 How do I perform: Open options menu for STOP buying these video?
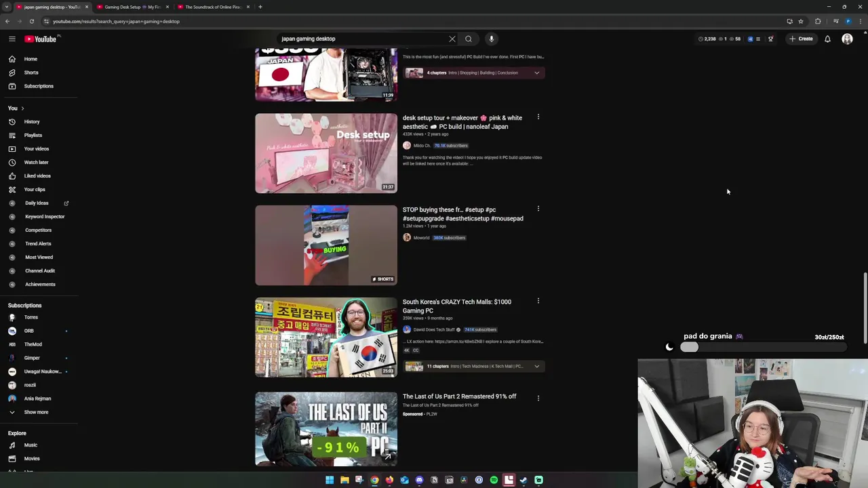pyautogui.click(x=538, y=209)
